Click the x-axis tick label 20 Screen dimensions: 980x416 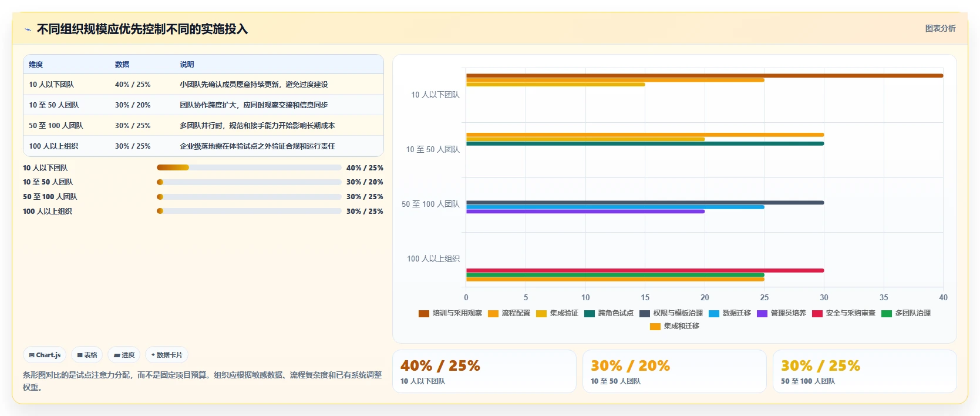point(705,297)
